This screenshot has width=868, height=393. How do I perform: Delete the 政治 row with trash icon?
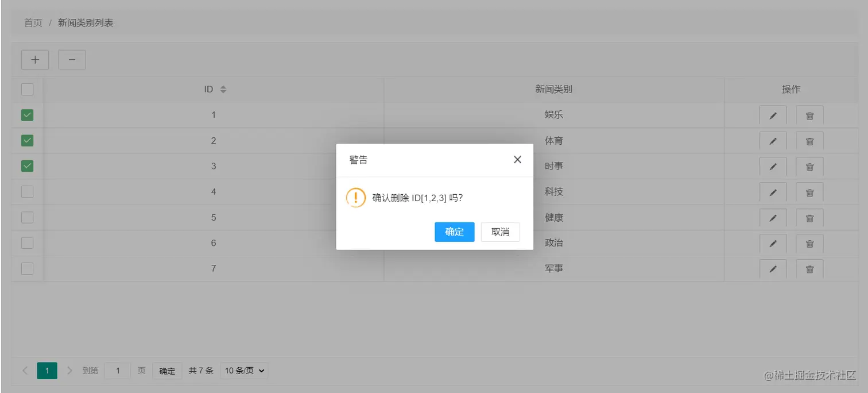click(809, 244)
